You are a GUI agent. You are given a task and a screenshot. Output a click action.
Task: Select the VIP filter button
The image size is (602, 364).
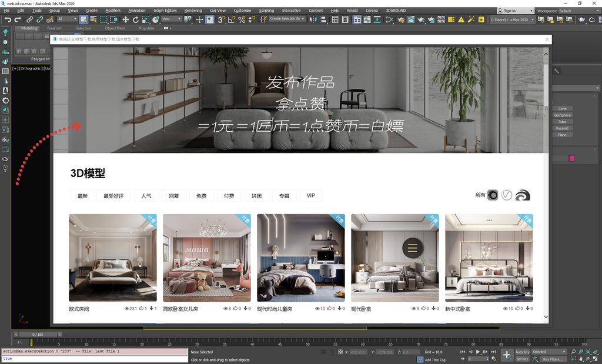310,196
